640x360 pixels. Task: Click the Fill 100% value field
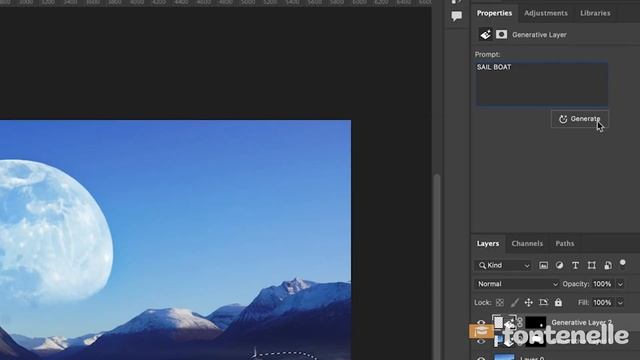[x=602, y=302]
